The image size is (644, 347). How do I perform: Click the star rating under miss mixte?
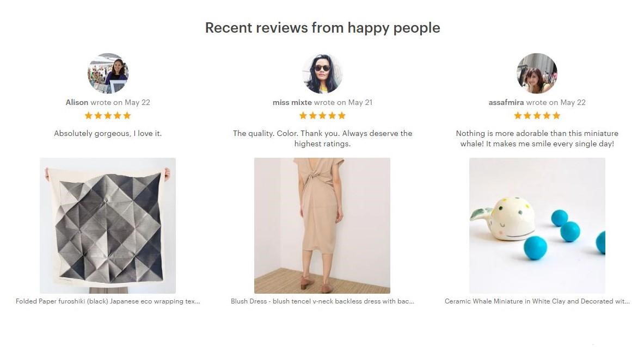click(322, 116)
